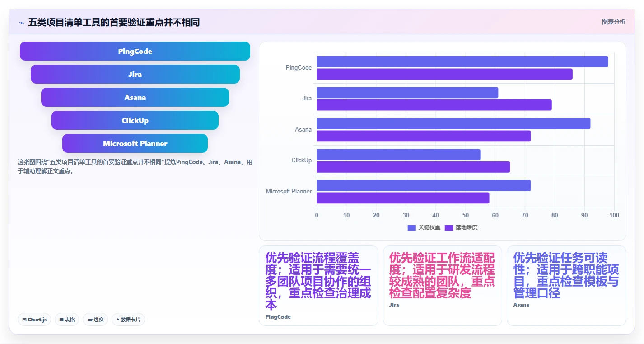The width and height of the screenshot is (644, 344).
Task: Click the x-axis value 50
Action: coord(466,215)
